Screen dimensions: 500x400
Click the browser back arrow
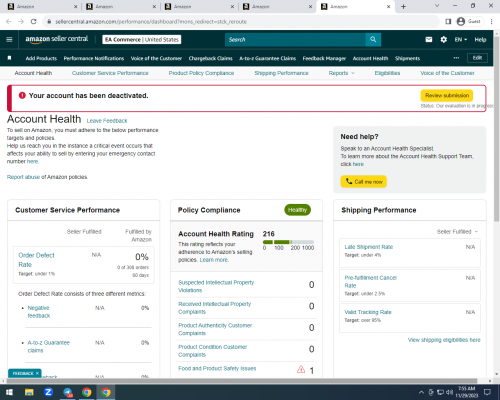(x=9, y=21)
